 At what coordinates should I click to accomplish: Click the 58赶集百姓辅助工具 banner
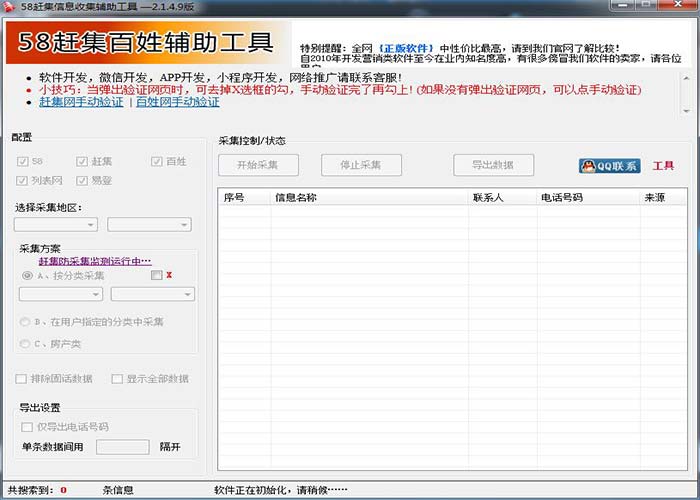coord(147,43)
